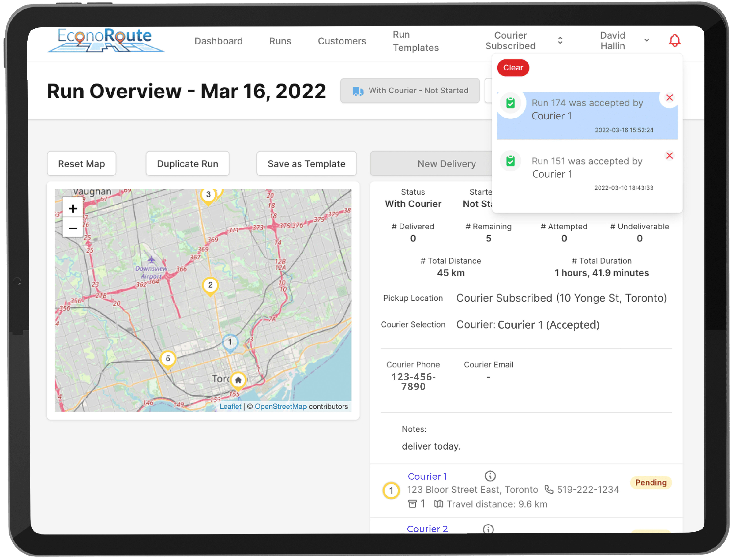Open the Customers page
The image size is (734, 560).
[342, 41]
